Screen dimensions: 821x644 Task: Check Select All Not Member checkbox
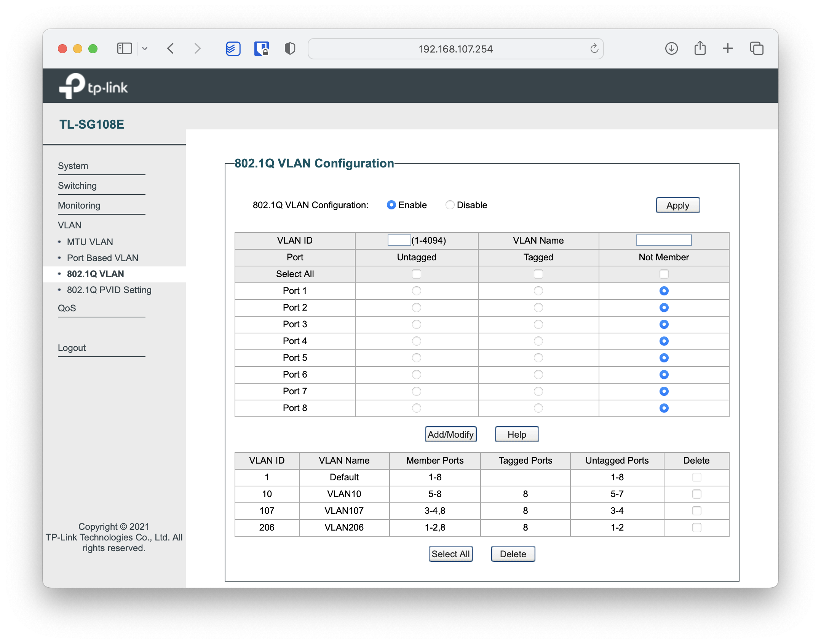(x=664, y=274)
